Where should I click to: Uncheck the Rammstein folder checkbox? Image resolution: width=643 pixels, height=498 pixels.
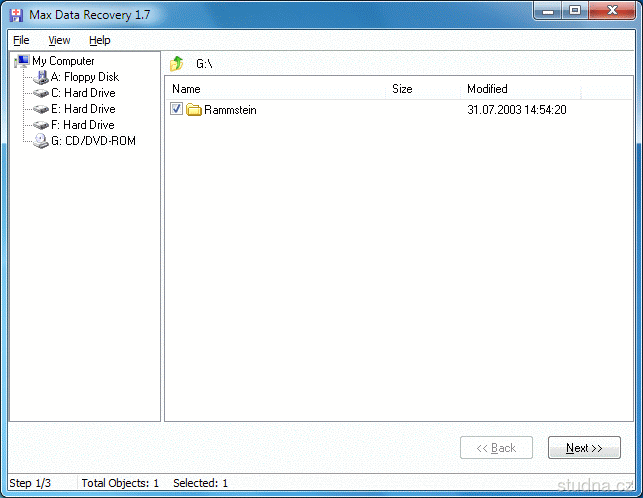pyautogui.click(x=176, y=109)
